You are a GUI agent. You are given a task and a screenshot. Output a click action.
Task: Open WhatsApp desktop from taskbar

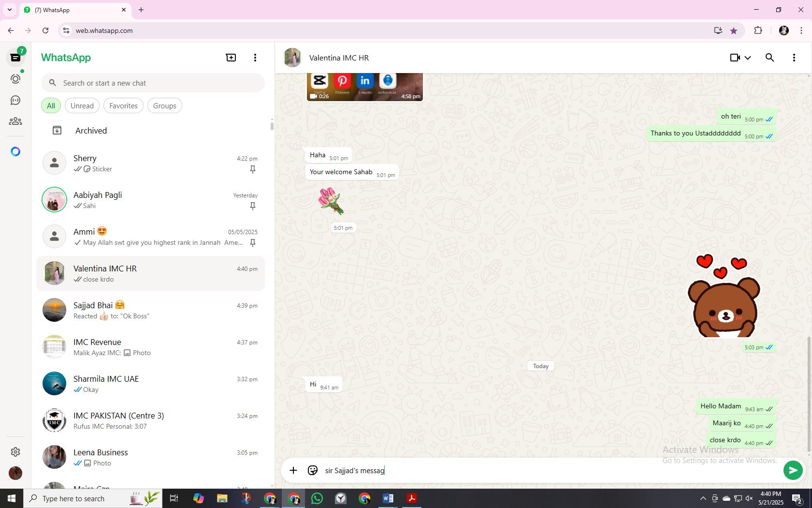click(x=317, y=498)
